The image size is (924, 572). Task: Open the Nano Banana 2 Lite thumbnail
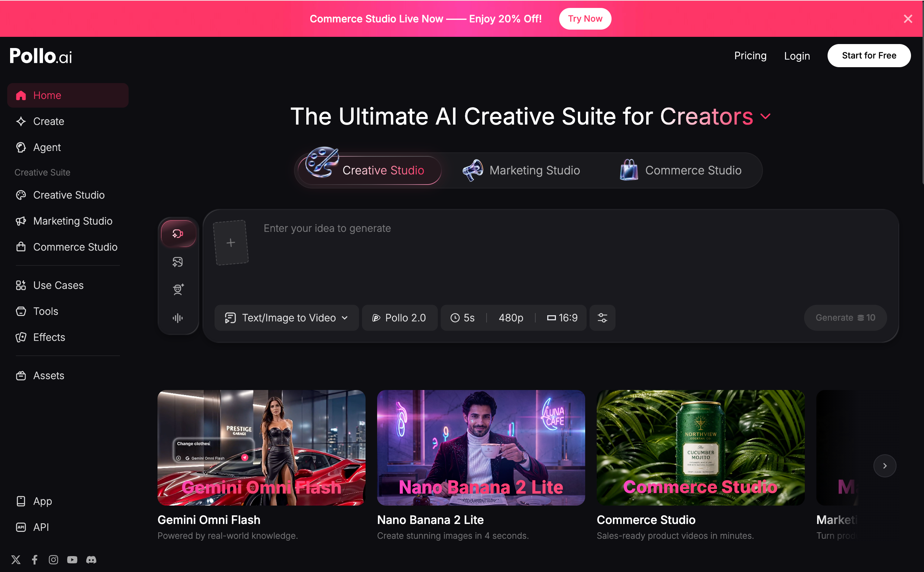[481, 447]
